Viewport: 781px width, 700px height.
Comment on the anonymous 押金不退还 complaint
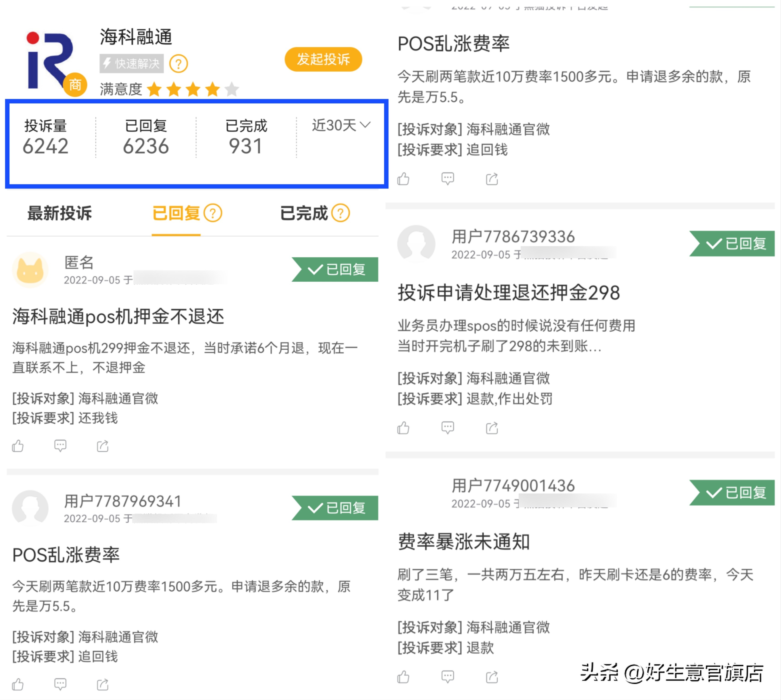click(x=60, y=446)
